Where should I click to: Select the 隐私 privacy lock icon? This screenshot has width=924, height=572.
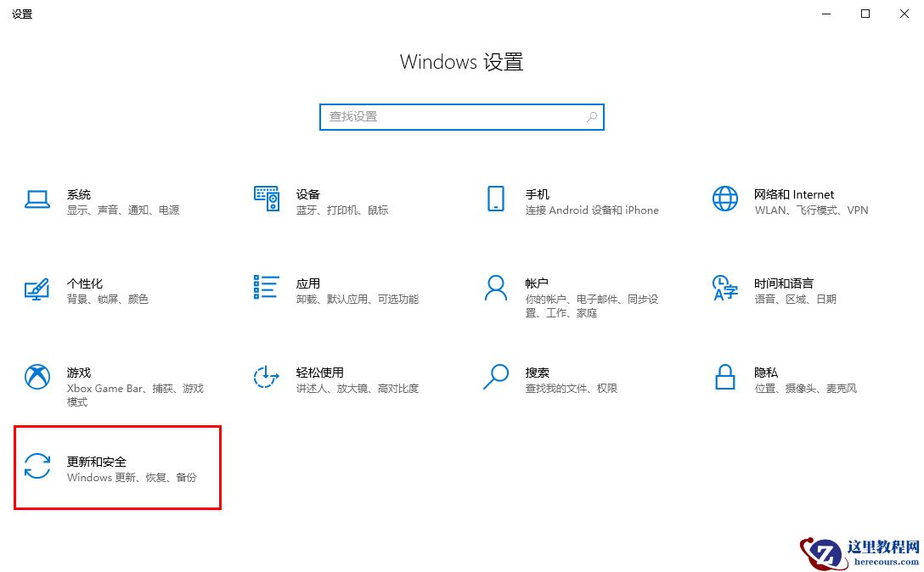724,379
